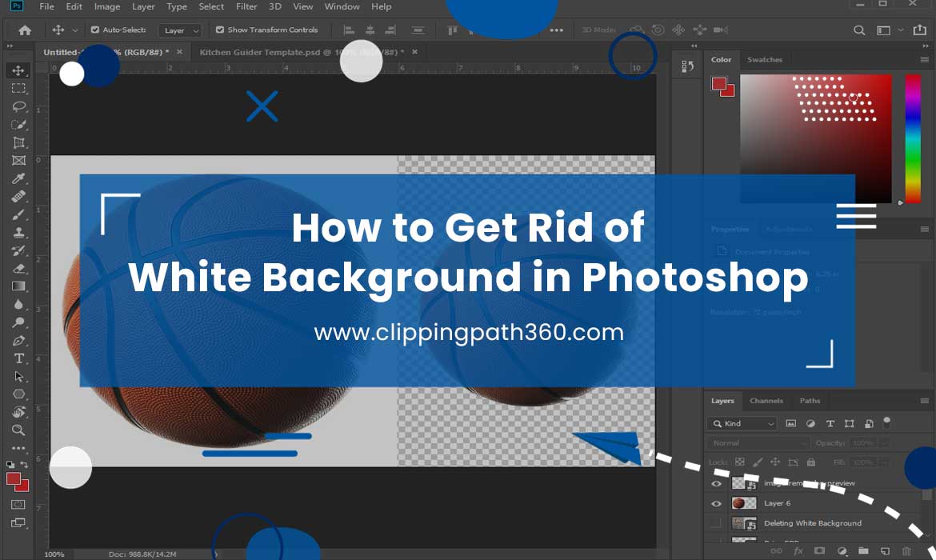Open the History panel icon
This screenshot has height=560, width=936.
(x=687, y=67)
